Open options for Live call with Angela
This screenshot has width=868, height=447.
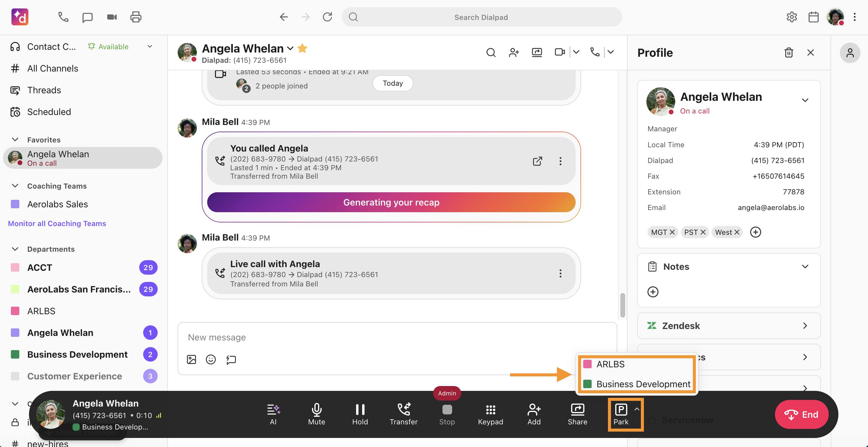click(560, 273)
